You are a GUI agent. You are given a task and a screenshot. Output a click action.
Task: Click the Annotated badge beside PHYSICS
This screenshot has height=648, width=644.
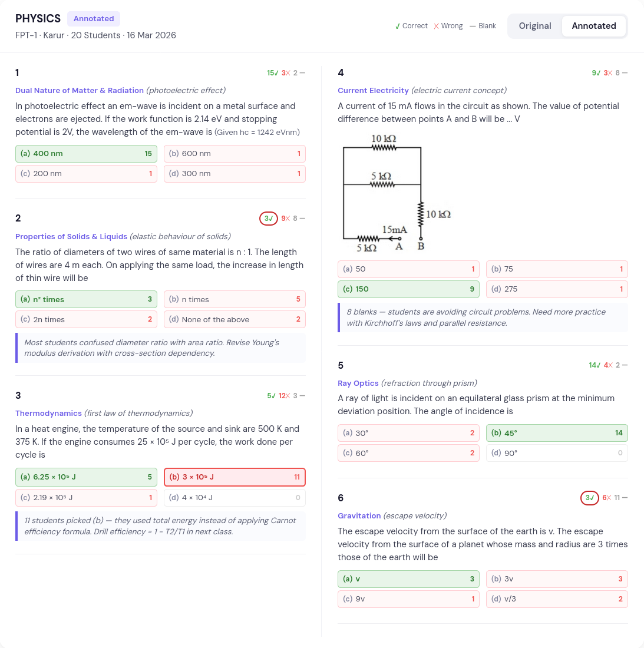tap(93, 19)
